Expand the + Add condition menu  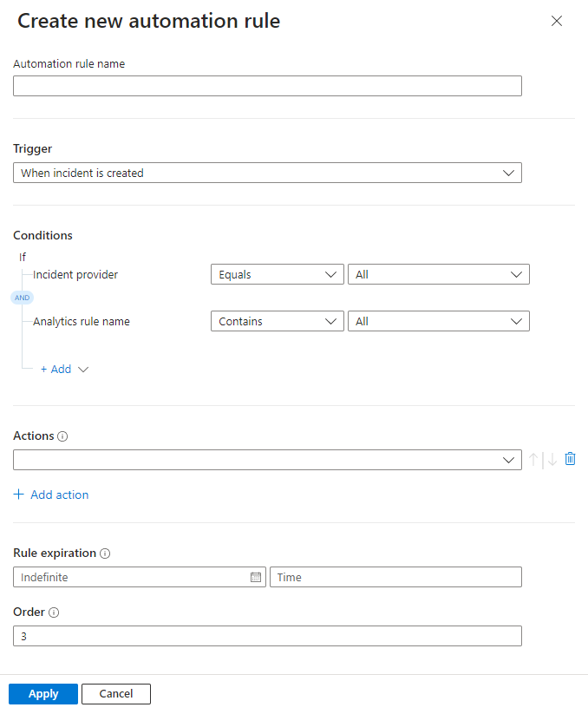pos(64,369)
